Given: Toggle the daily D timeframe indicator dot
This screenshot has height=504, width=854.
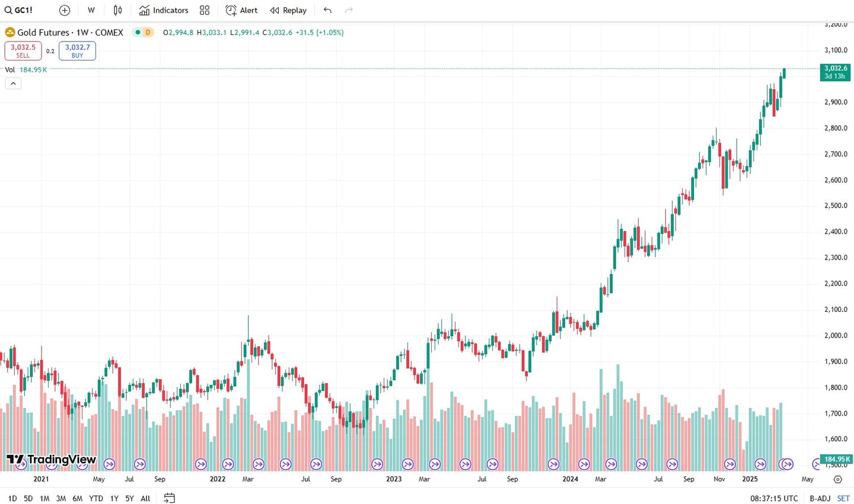Looking at the screenshot, I should point(137,33).
